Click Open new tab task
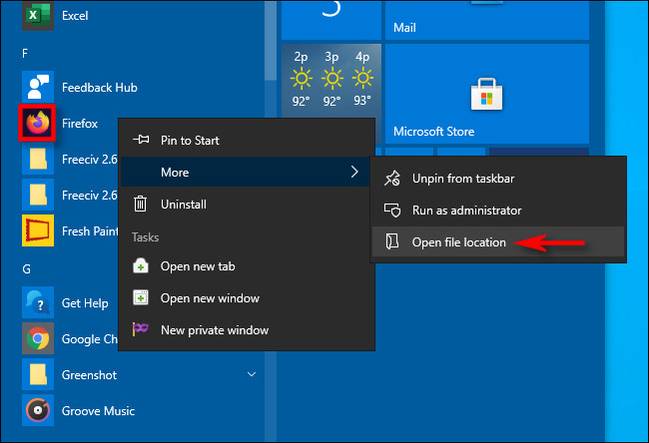This screenshot has height=443, width=649. coord(197,266)
